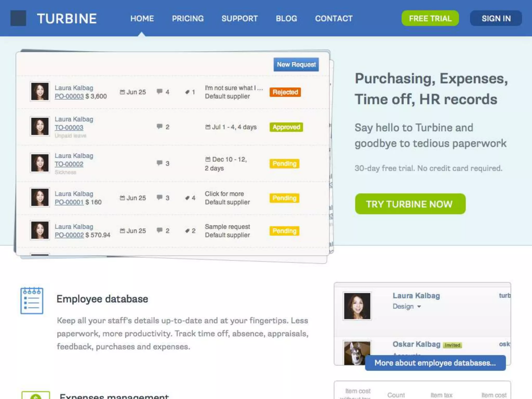Viewport: 532px width, 399px height.
Task: Expand the Design department dropdown arrow
Action: coord(419,307)
